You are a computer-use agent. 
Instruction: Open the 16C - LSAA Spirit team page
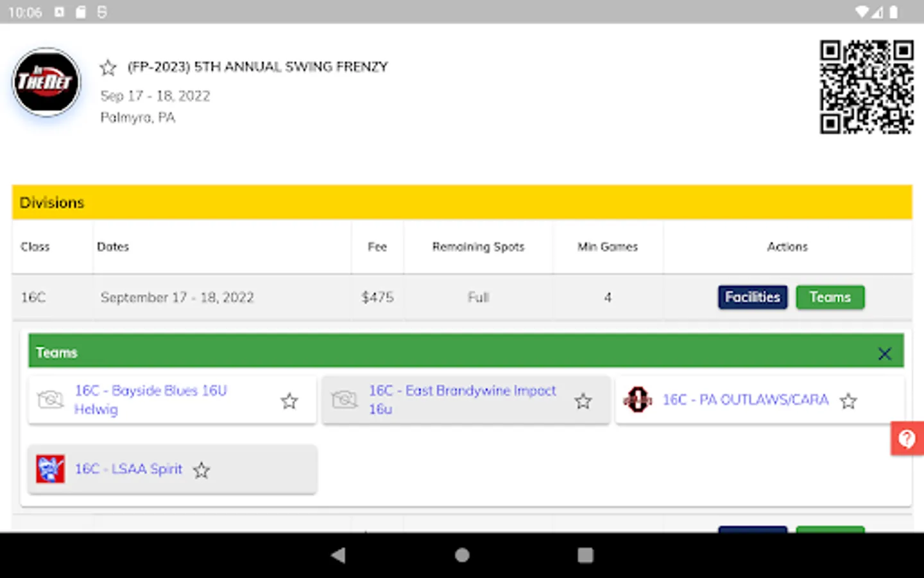[128, 469]
